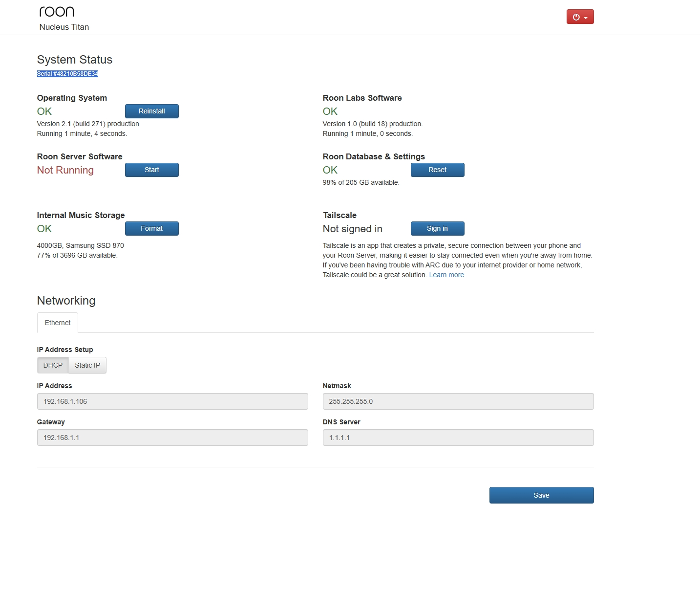Click the System Status heading
700x614 pixels.
75,60
